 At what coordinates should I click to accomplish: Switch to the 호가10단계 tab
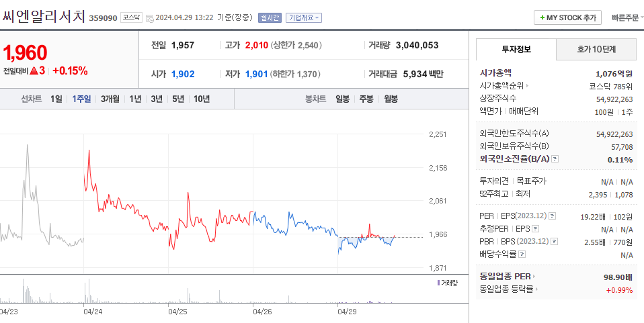pyautogui.click(x=596, y=49)
